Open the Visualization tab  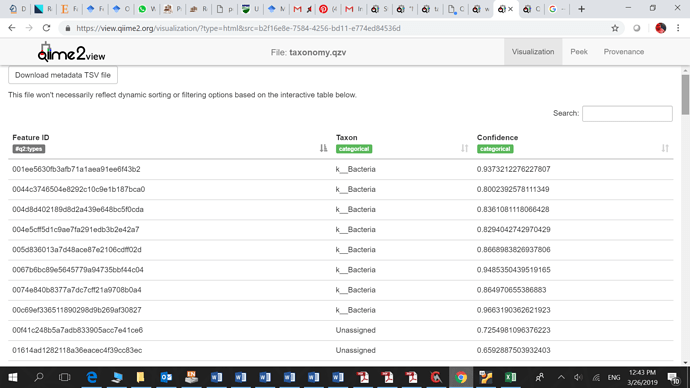coord(533,52)
